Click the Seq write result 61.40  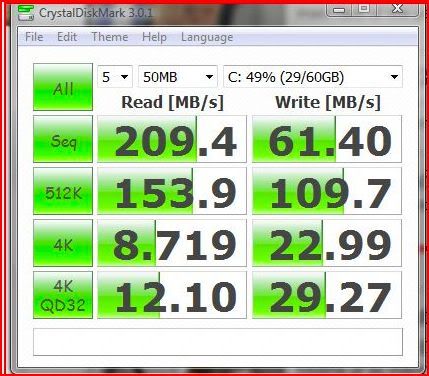click(327, 139)
